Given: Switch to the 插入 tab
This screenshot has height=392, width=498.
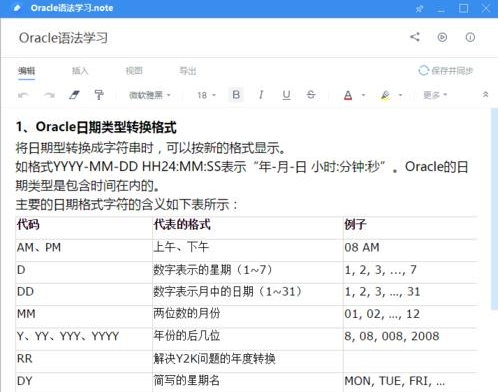Looking at the screenshot, I should tap(80, 71).
